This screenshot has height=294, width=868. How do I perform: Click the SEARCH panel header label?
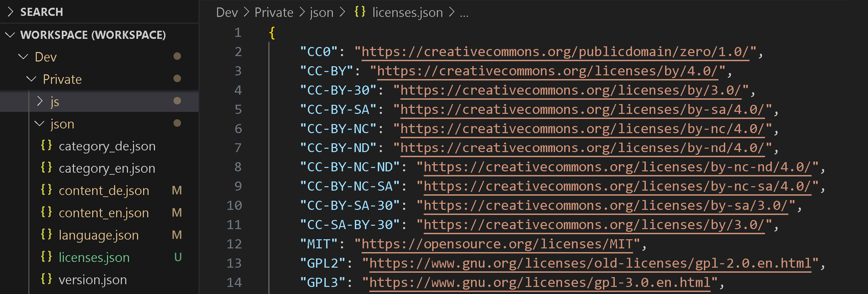42,12
